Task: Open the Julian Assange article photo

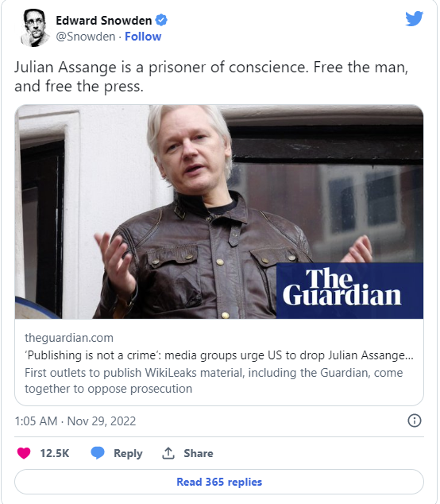Action: (x=219, y=211)
